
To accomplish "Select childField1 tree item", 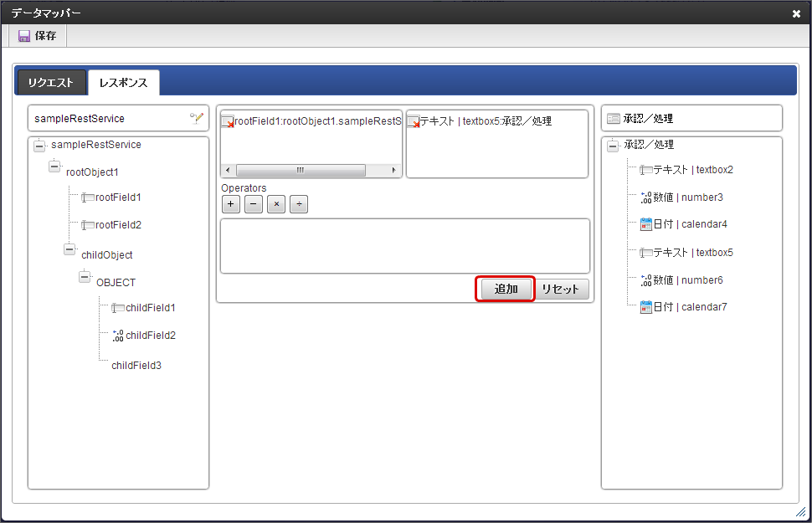I will [x=151, y=308].
